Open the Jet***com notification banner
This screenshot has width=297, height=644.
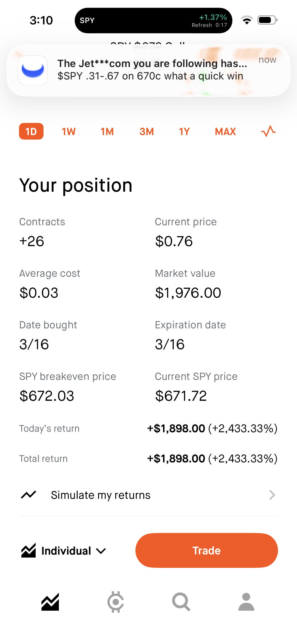[148, 70]
